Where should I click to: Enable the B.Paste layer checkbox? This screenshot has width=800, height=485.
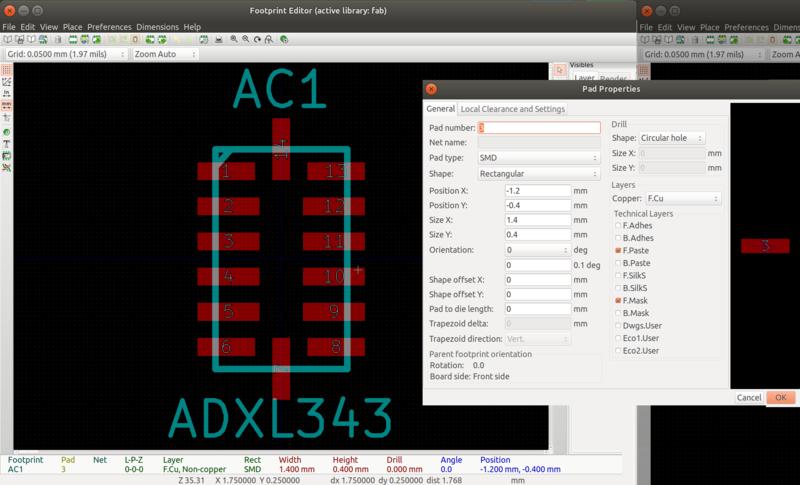pos(618,263)
